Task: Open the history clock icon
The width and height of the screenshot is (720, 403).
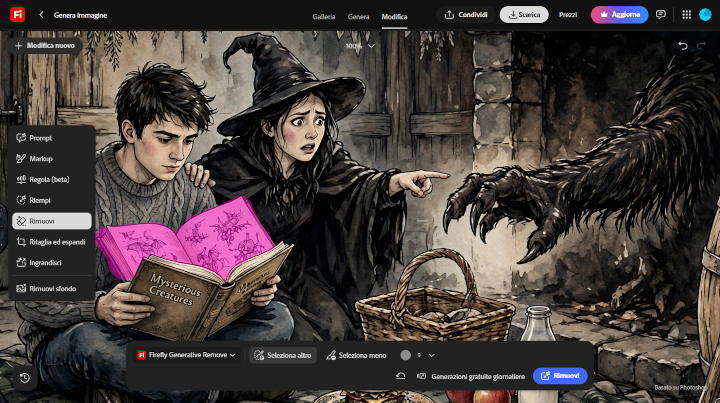Action: coord(25,378)
